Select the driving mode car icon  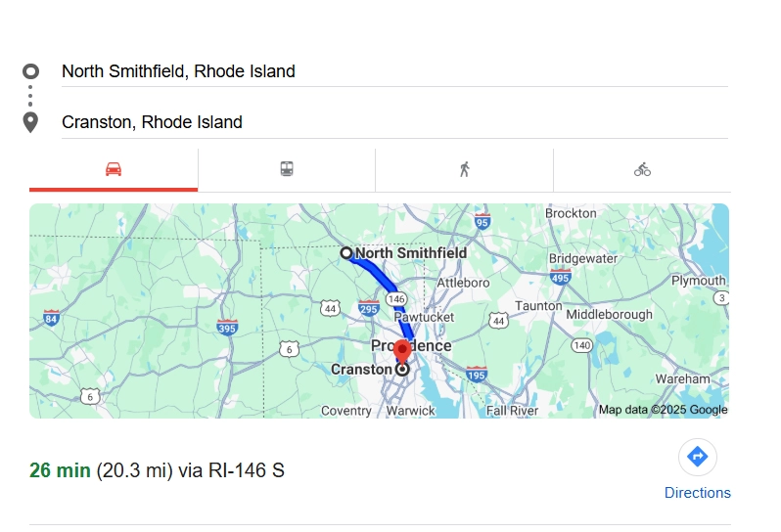[114, 169]
